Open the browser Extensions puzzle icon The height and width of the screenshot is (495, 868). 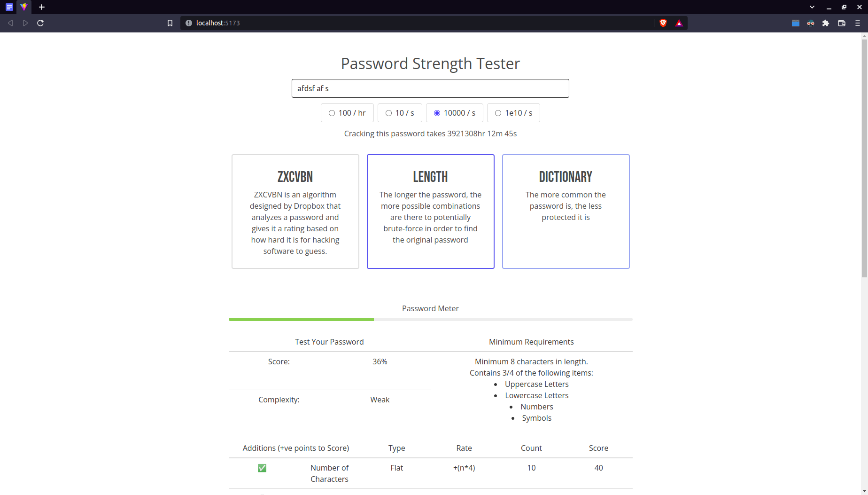point(826,23)
